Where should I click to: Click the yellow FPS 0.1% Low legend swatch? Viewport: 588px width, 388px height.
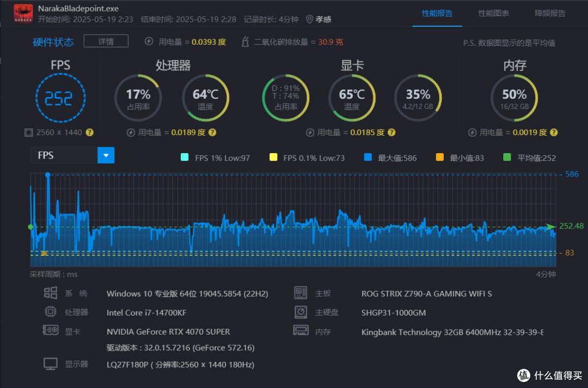coord(273,157)
